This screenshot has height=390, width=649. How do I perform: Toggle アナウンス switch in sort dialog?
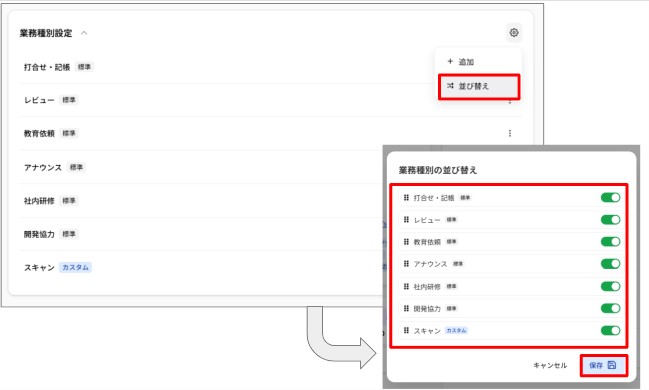[x=610, y=264]
